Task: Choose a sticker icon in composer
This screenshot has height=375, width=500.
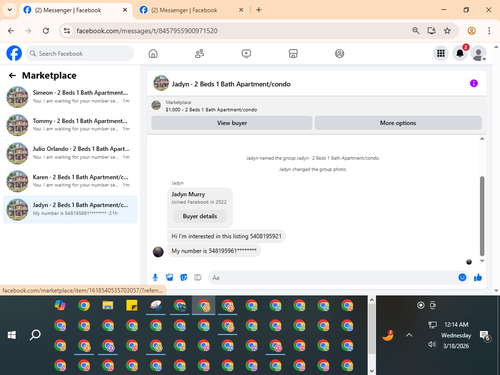Action: [x=184, y=277]
